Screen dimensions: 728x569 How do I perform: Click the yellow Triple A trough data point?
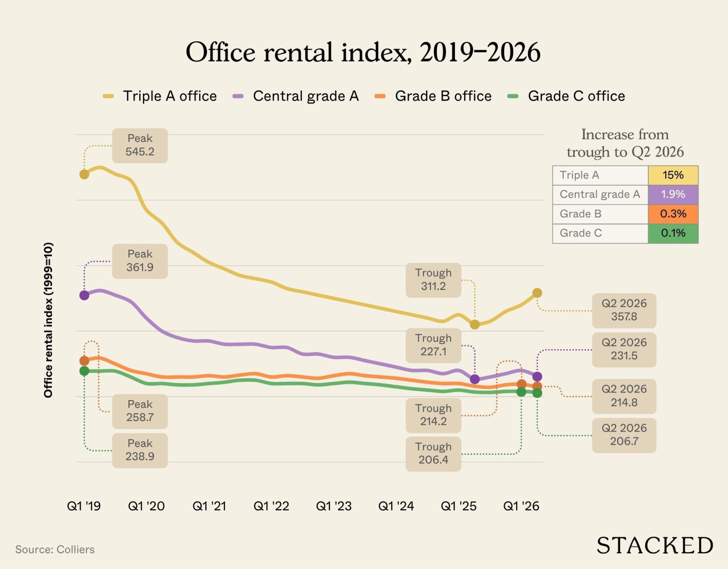(475, 325)
